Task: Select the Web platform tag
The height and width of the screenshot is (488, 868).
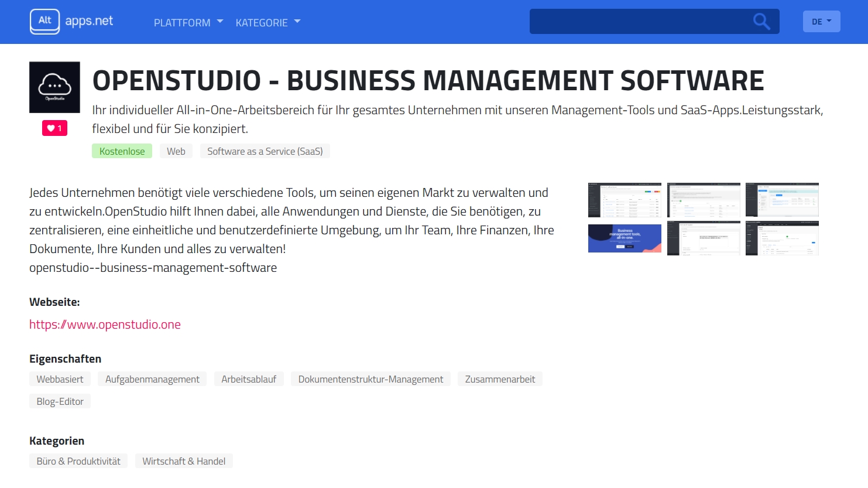Action: click(176, 151)
